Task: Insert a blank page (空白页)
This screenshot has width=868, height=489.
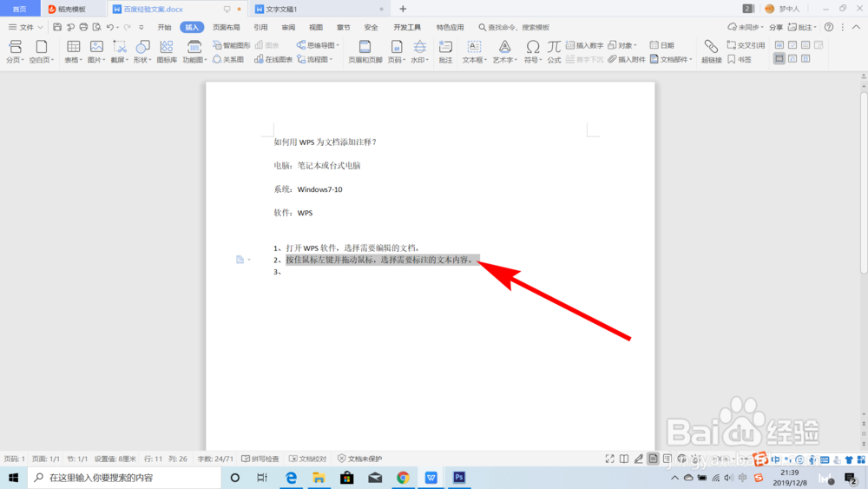Action: pos(42,51)
